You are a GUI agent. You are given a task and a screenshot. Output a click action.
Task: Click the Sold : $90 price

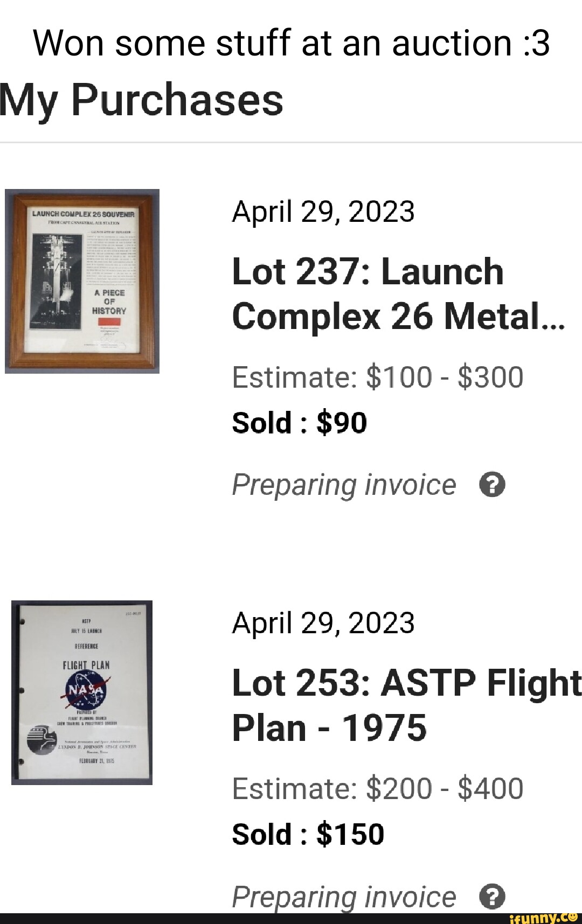pos(299,422)
